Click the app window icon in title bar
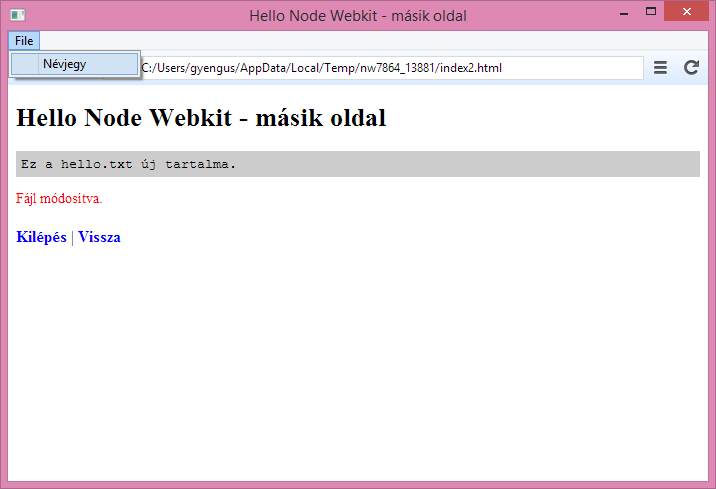 point(17,15)
